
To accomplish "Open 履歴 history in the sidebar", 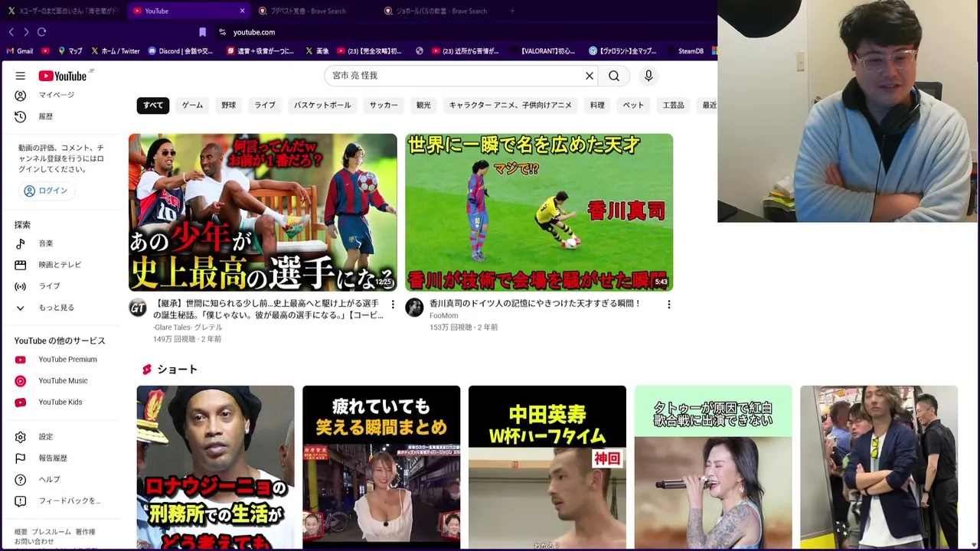I will point(46,116).
